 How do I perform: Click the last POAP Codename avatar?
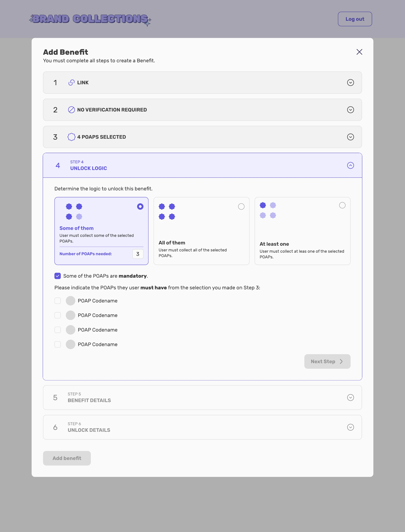(71, 344)
